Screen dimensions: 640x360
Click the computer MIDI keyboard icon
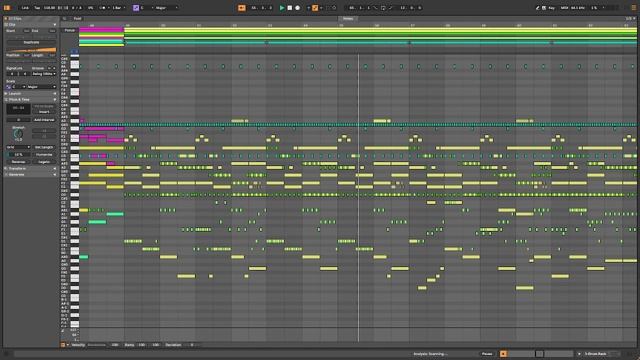(544, 8)
